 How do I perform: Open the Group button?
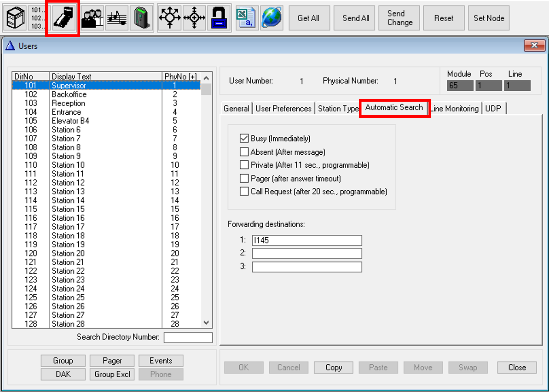[x=63, y=361]
